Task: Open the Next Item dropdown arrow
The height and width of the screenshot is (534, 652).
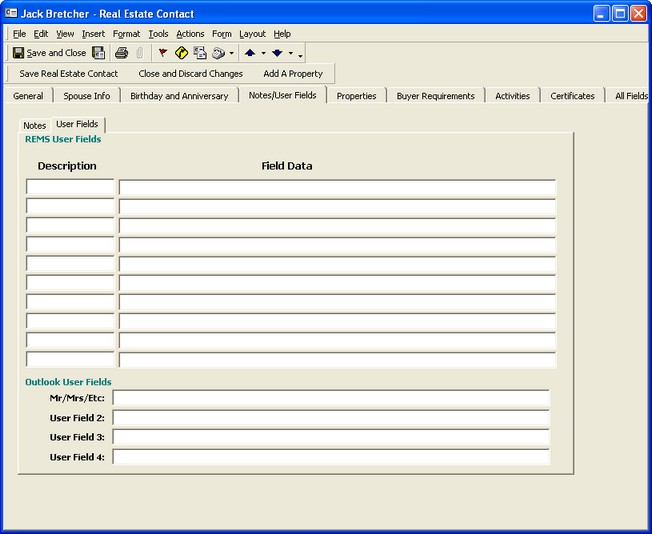Action: [x=291, y=53]
